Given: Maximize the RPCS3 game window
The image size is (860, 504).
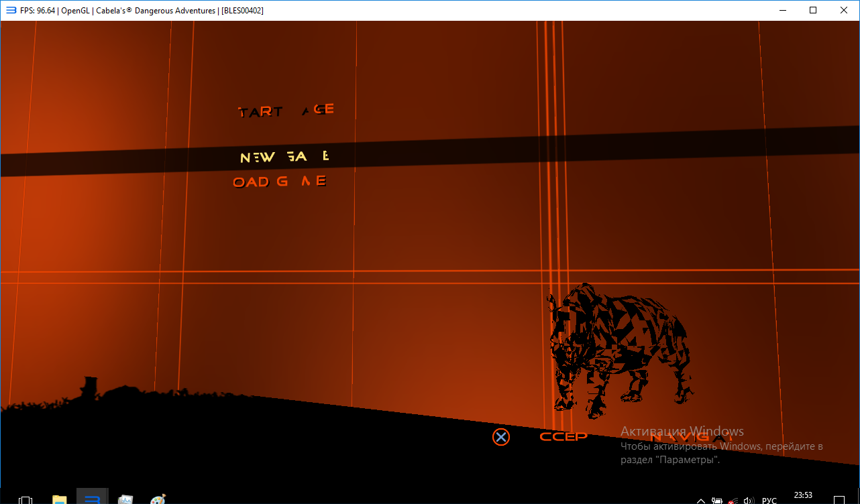Looking at the screenshot, I should click(x=813, y=10).
